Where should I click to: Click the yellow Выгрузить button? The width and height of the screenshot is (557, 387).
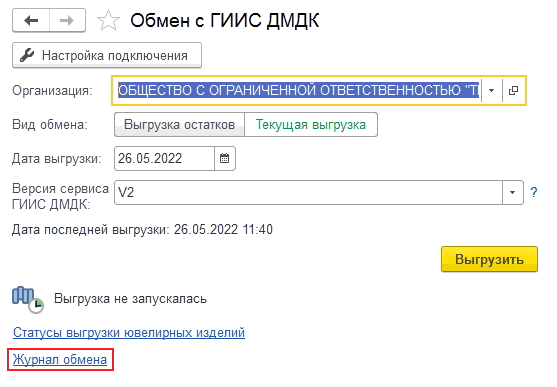point(490,259)
